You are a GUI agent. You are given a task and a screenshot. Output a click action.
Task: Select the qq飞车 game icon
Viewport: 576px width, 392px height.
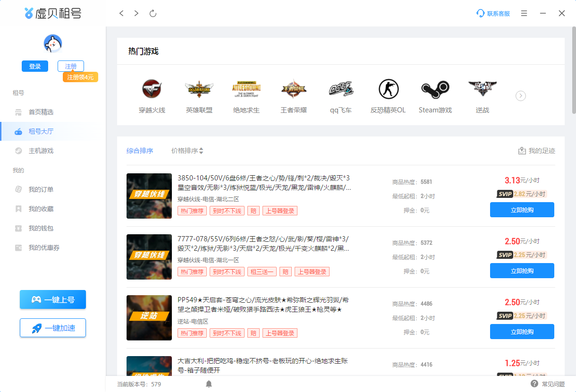340,89
